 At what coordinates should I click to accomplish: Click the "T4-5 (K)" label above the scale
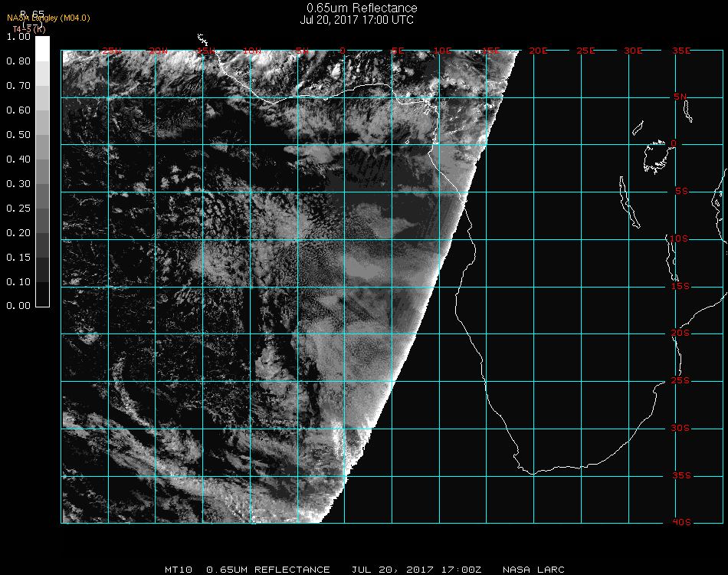tap(29, 29)
